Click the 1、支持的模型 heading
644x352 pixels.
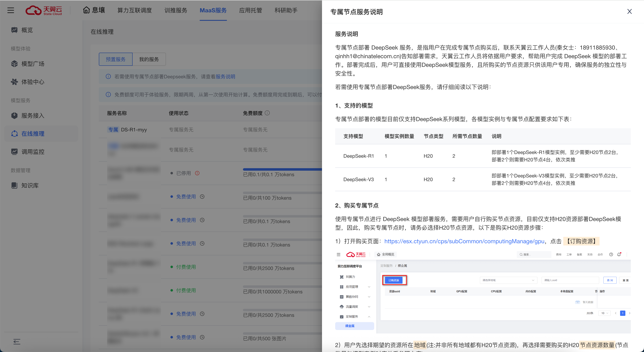[x=354, y=105]
